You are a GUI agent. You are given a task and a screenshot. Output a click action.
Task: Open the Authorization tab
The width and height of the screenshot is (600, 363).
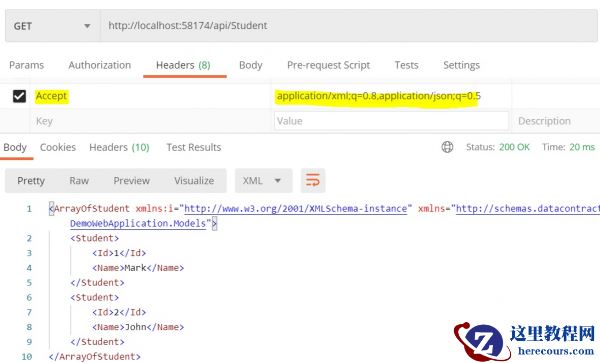tap(99, 65)
